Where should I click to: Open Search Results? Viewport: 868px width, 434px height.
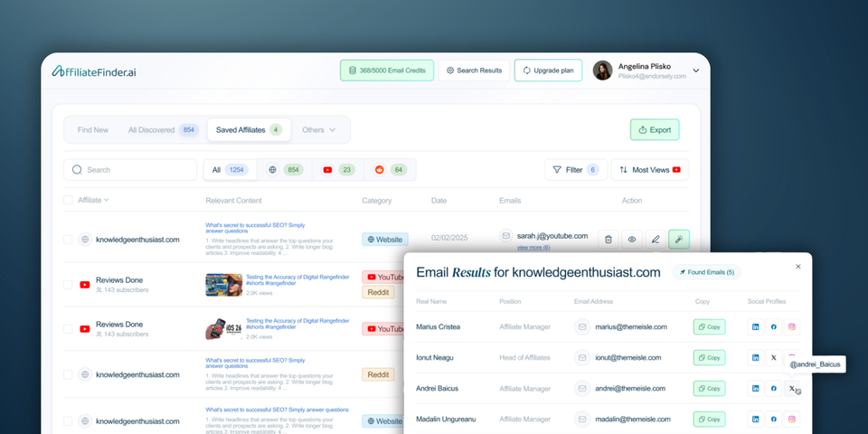click(x=474, y=71)
